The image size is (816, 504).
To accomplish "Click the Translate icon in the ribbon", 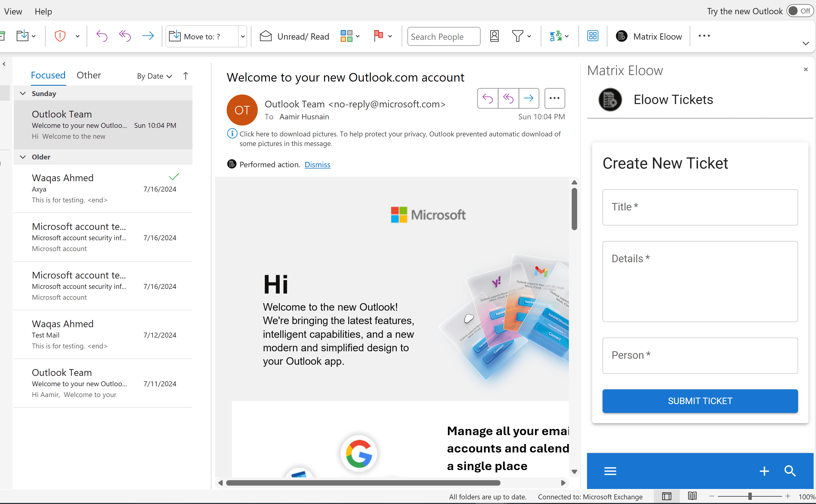I will click(x=556, y=36).
